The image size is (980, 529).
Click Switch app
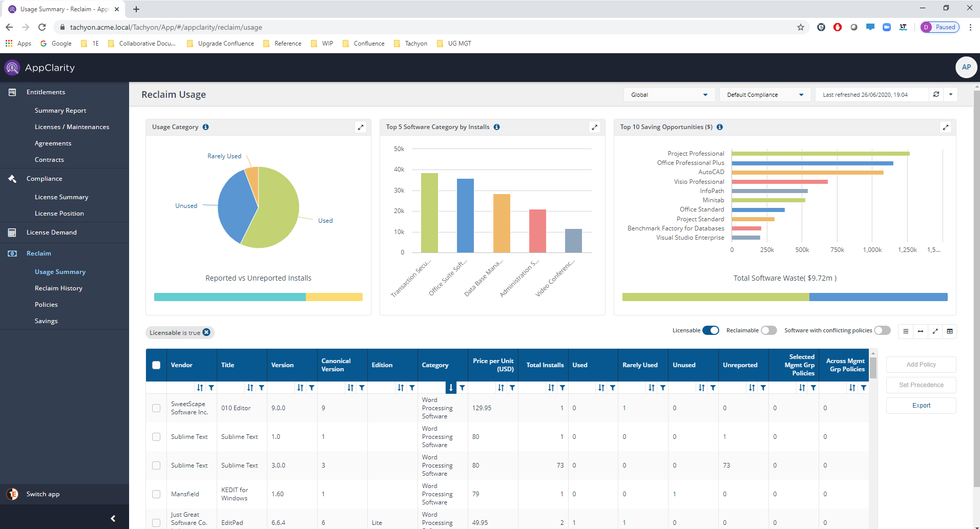click(x=43, y=494)
